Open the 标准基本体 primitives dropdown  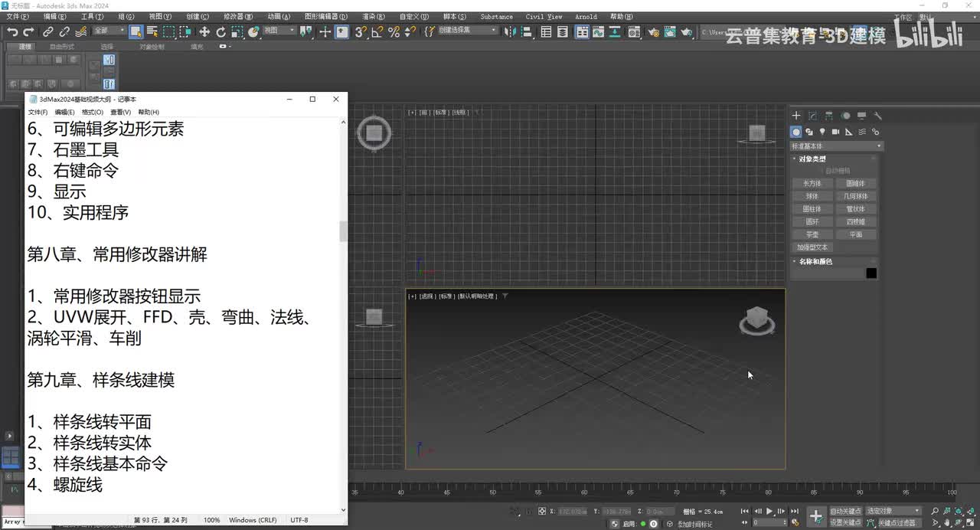pos(836,146)
